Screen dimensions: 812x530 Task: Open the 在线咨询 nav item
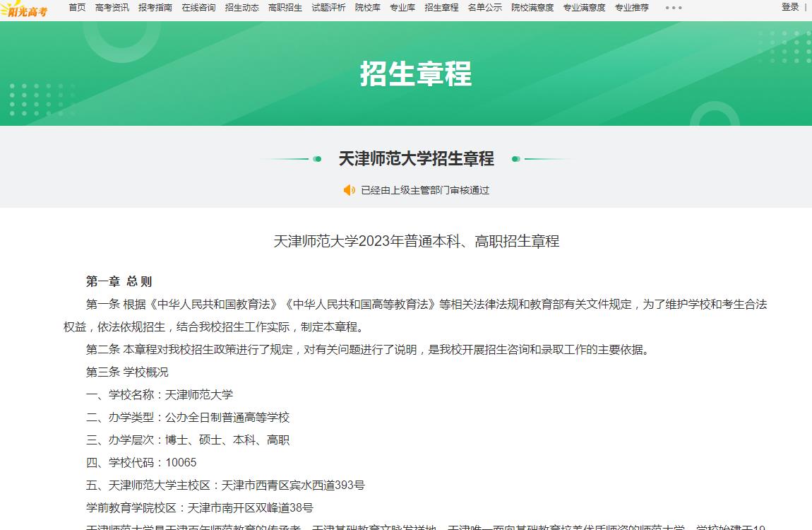(x=198, y=7)
